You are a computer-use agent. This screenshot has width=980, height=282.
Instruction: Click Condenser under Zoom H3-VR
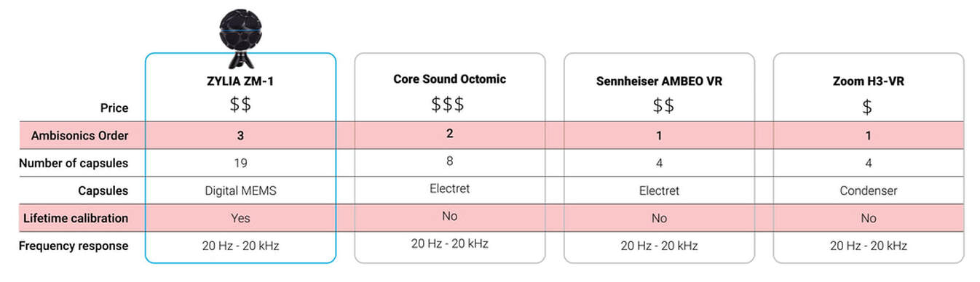click(x=868, y=190)
